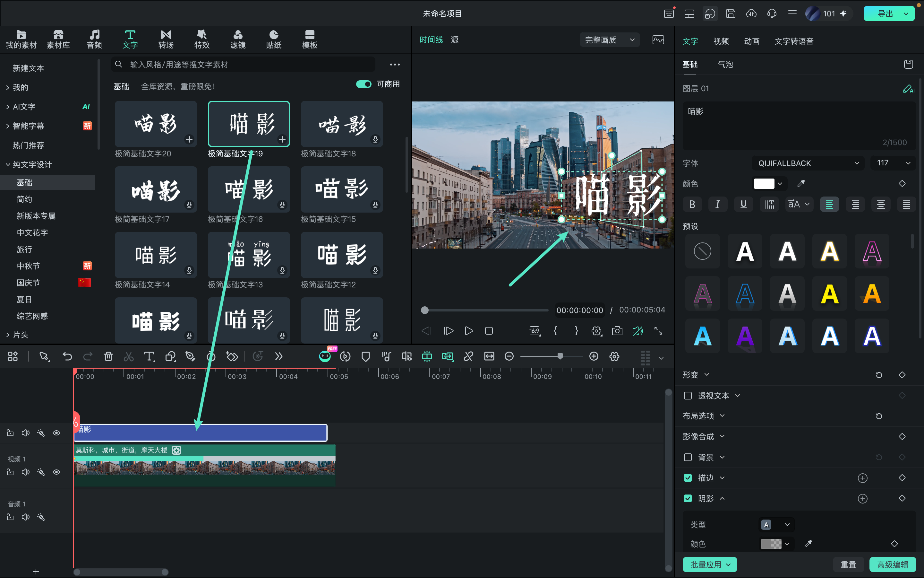924x578 pixels.
Task: Collapse the 纯文字设计 category
Action: pos(8,164)
